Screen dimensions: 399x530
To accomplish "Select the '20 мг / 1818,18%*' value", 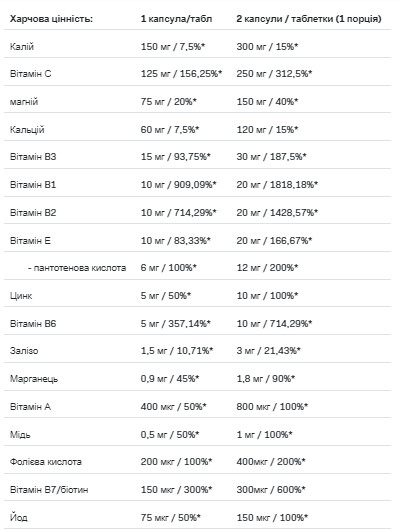I will click(x=277, y=185).
